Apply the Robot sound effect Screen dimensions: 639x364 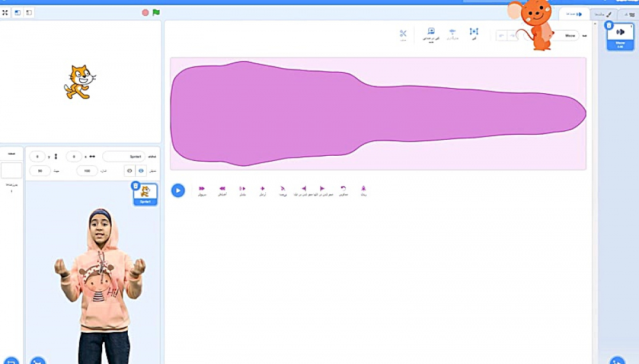[363, 189]
